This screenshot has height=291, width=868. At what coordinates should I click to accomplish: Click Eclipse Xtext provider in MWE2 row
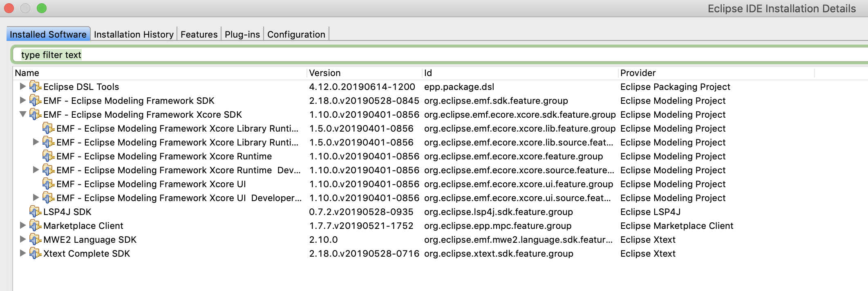point(648,240)
